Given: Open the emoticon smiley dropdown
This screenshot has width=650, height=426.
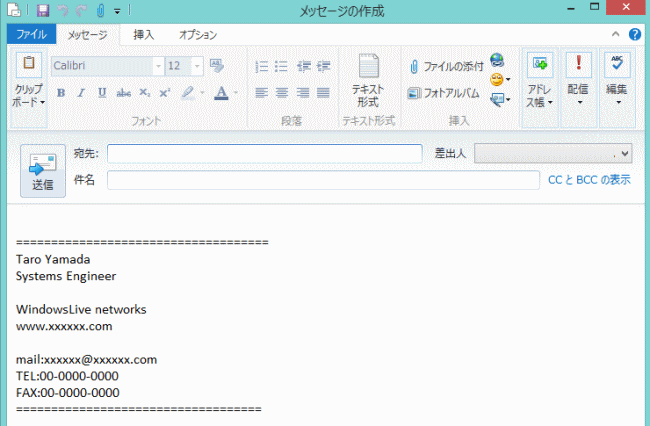Looking at the screenshot, I should click(x=500, y=79).
